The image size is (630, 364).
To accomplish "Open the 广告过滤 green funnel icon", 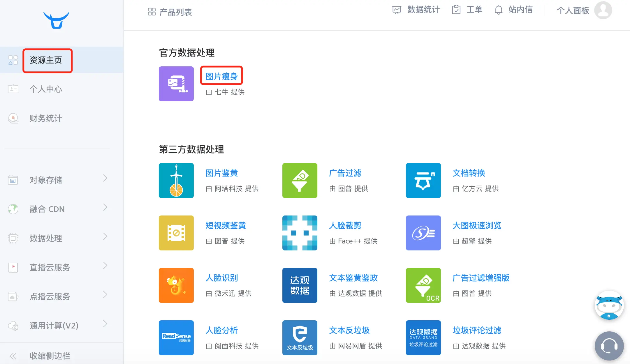I will point(300,181).
